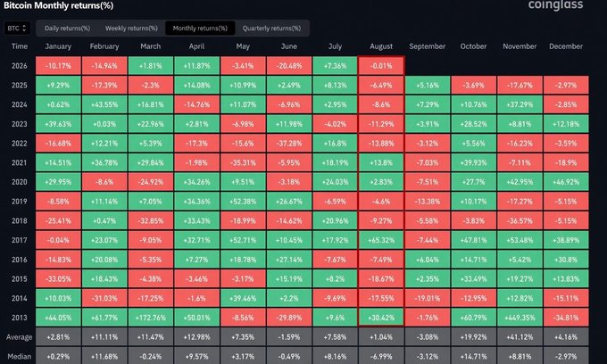Click 2013 November cell +449.35%
Image resolution: width=607 pixels, height=364 pixels.
pyautogui.click(x=520, y=318)
